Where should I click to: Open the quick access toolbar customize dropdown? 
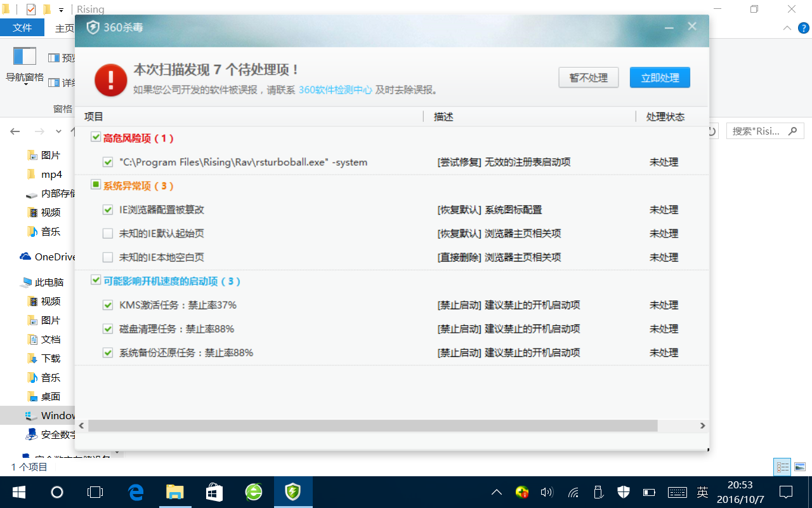tap(61, 10)
